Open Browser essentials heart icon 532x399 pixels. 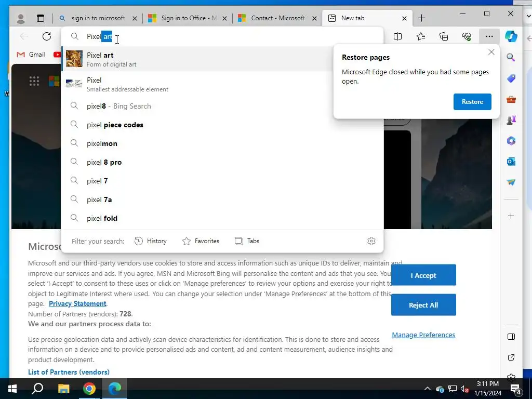(467, 36)
